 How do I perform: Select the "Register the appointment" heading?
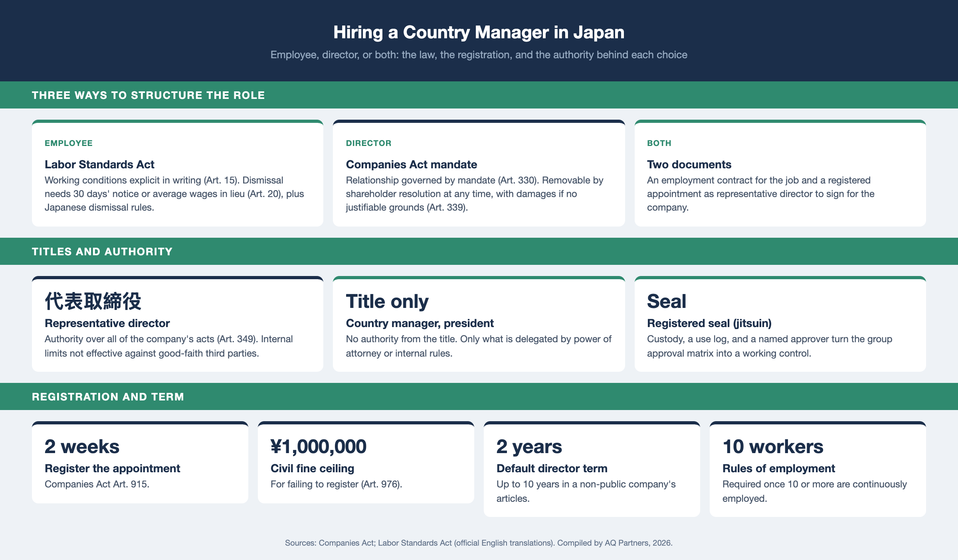(112, 468)
